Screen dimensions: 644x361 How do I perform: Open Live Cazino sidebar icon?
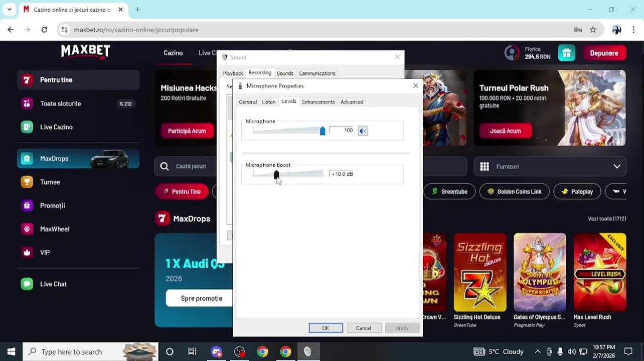27,127
